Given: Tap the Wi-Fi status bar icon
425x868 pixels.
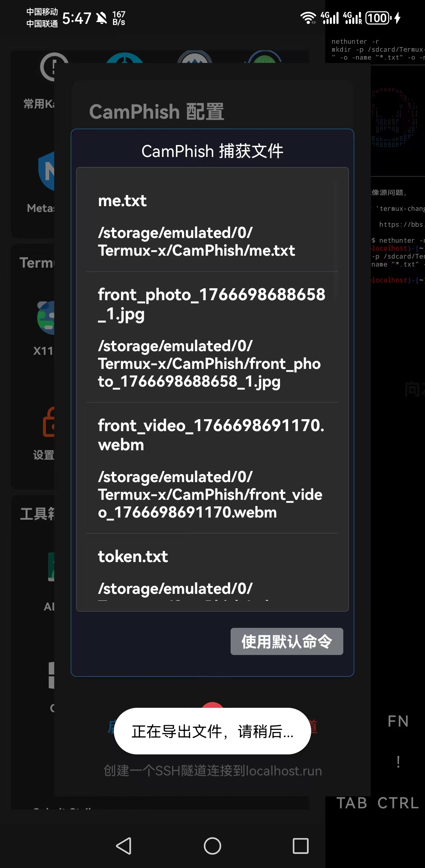Looking at the screenshot, I should click(x=308, y=17).
